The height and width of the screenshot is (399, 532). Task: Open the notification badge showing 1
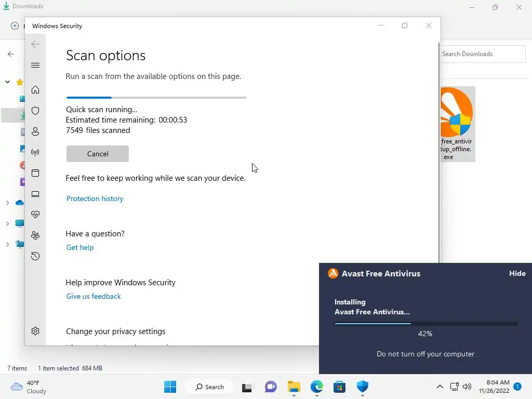pos(517,387)
